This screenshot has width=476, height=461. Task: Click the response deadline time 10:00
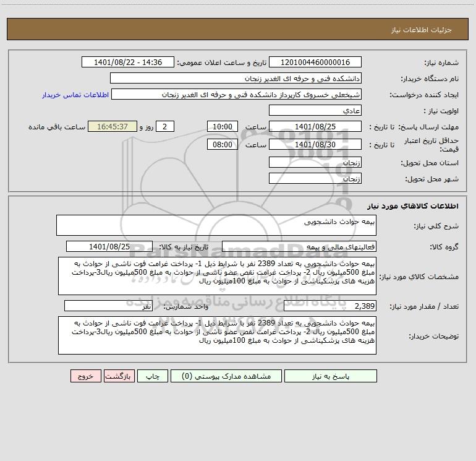click(x=222, y=126)
